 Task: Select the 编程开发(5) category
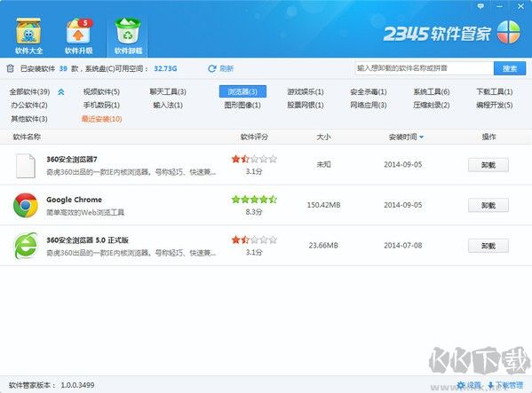pyautogui.click(x=495, y=105)
